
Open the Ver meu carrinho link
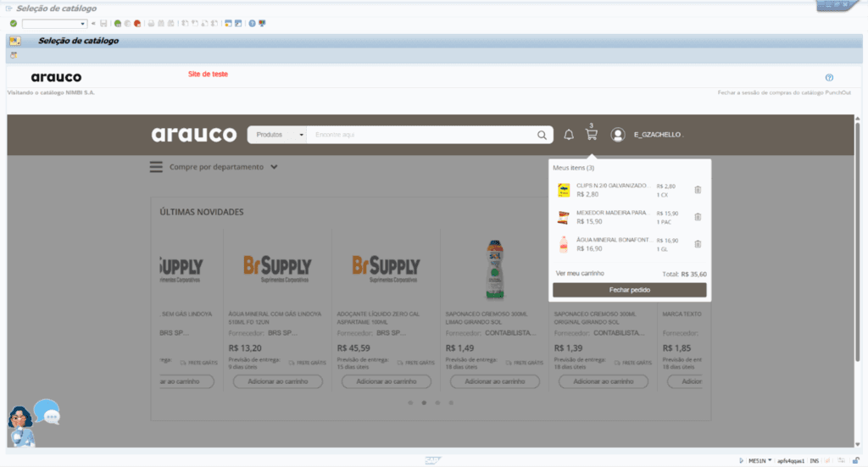pyautogui.click(x=580, y=274)
